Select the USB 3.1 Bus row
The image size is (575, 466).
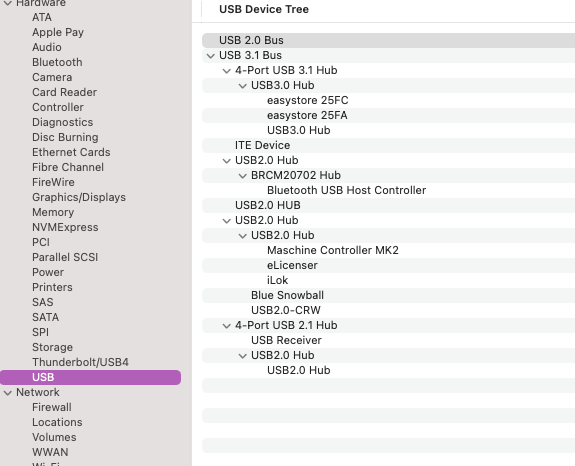tap(388, 56)
